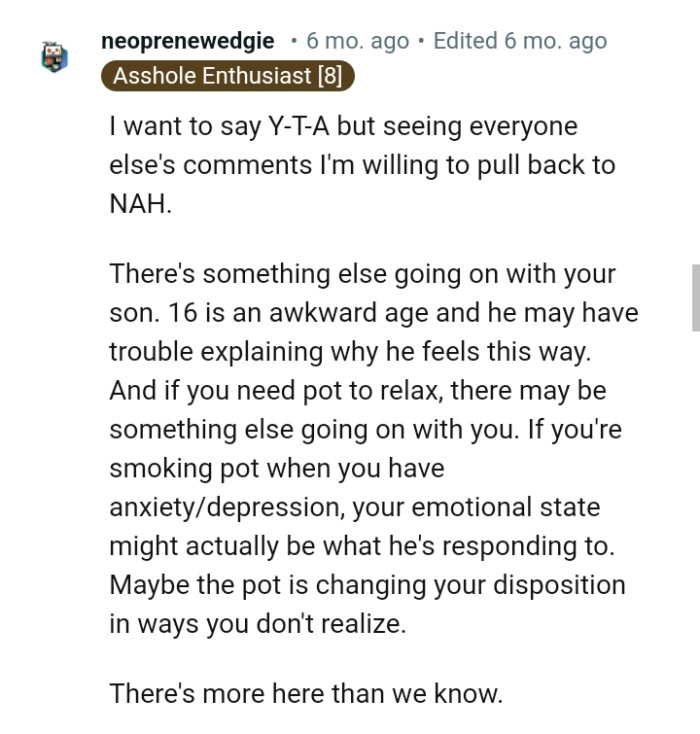The width and height of the screenshot is (700, 734).
Task: Click the vertical scrollbar thumb
Action: pos(695,297)
